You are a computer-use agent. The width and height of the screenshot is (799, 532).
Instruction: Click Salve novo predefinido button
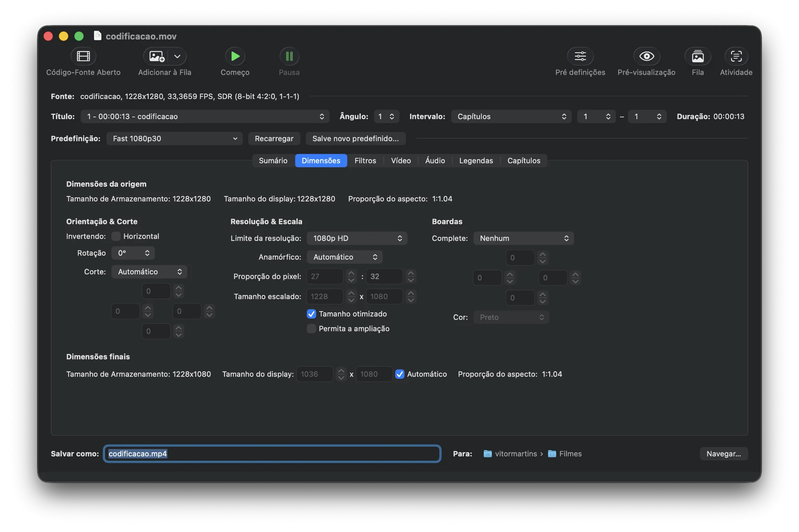(x=356, y=139)
